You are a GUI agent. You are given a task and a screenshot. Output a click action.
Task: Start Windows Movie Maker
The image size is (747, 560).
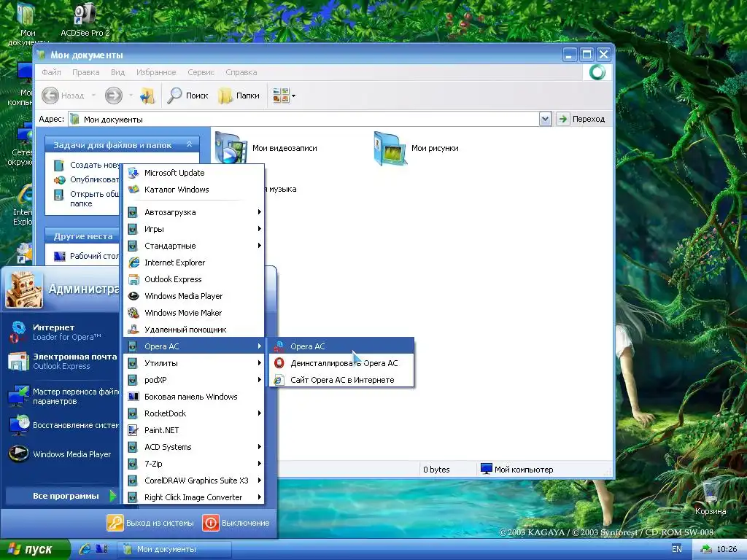[193, 313]
